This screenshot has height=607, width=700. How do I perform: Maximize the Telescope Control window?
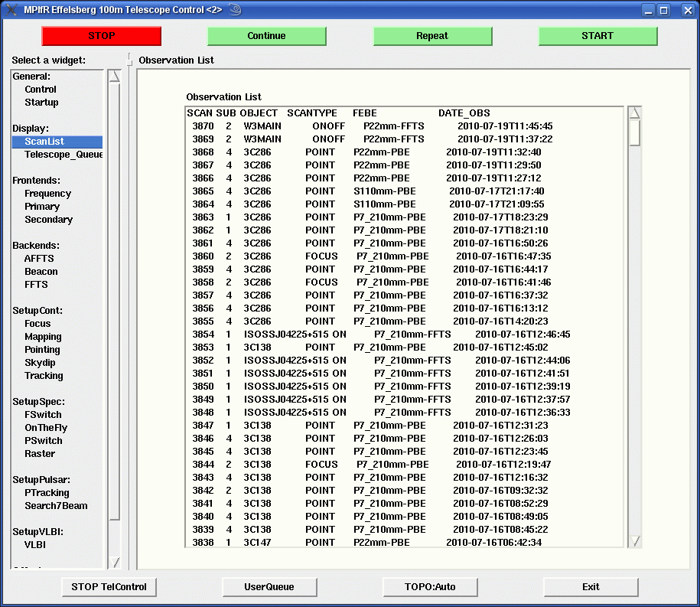664,10
